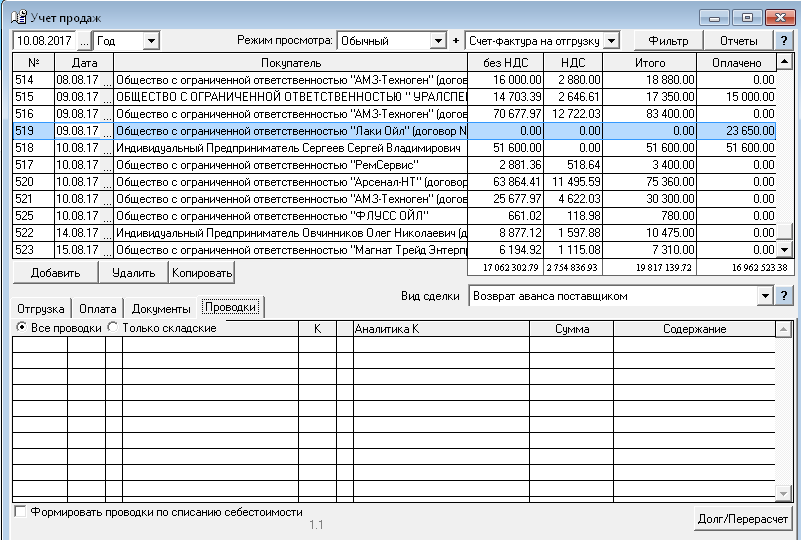
Task: Click the Фильтр button
Action: (668, 41)
